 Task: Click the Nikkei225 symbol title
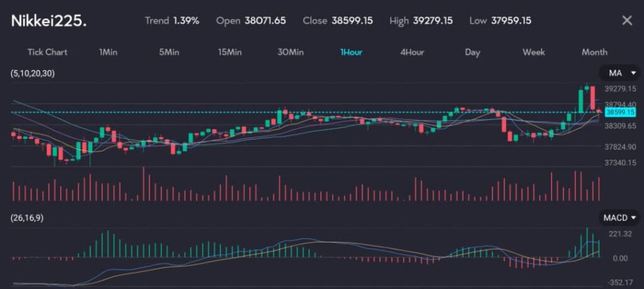click(x=49, y=21)
